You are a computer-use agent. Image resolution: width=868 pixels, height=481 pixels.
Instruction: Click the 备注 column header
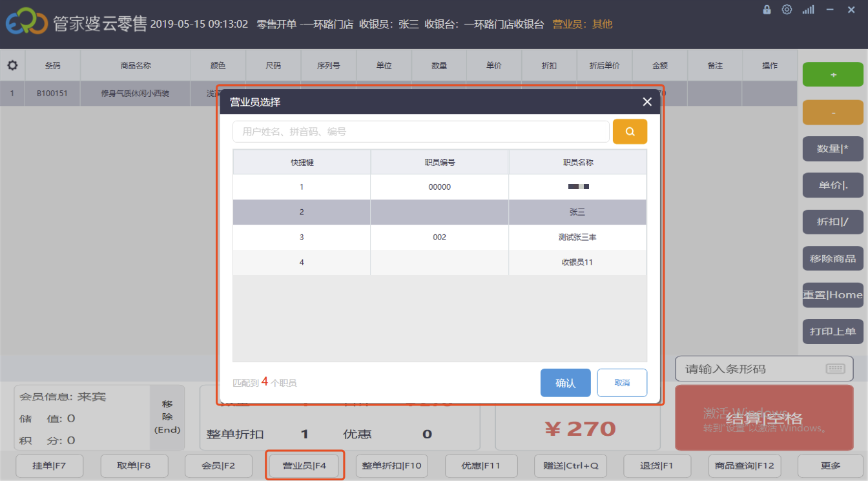tap(715, 66)
